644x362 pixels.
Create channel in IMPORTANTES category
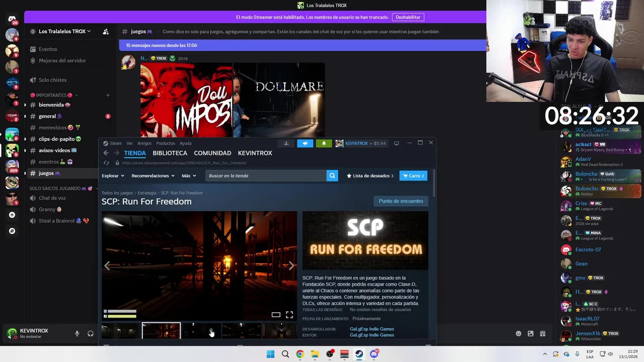click(x=108, y=95)
